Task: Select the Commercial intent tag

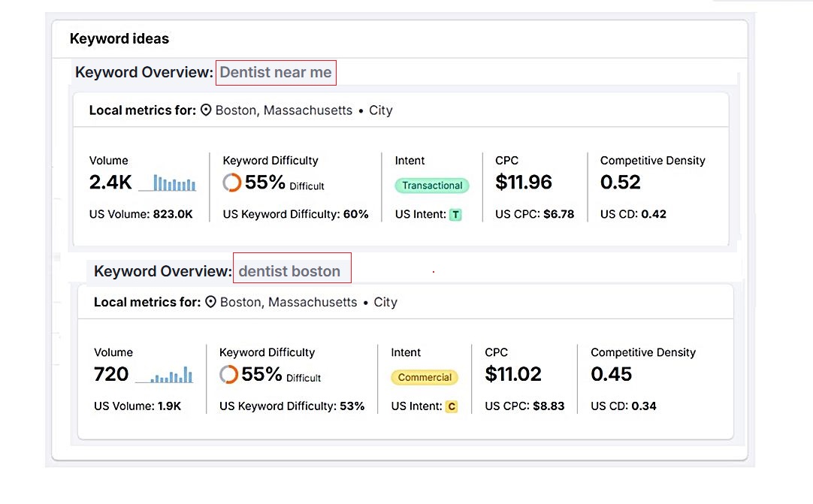Action: (425, 378)
